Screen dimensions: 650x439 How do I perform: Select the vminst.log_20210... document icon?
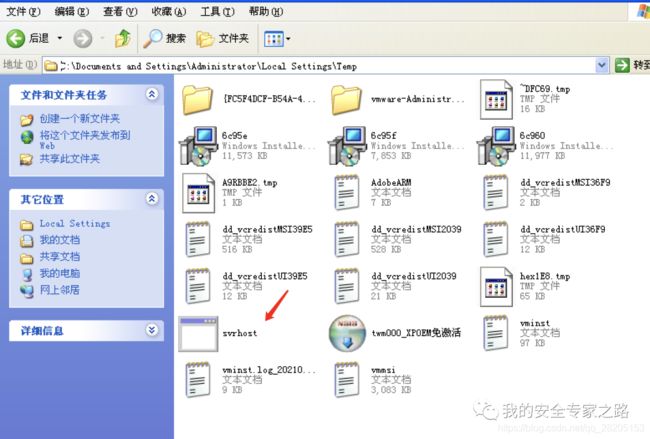tap(198, 379)
